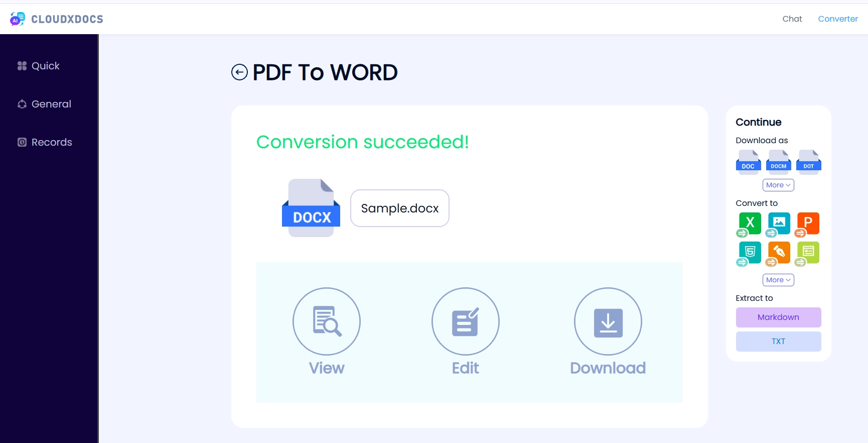Convert using the lime green document icon
Screen dimensions: 868x443
[x=807, y=254]
